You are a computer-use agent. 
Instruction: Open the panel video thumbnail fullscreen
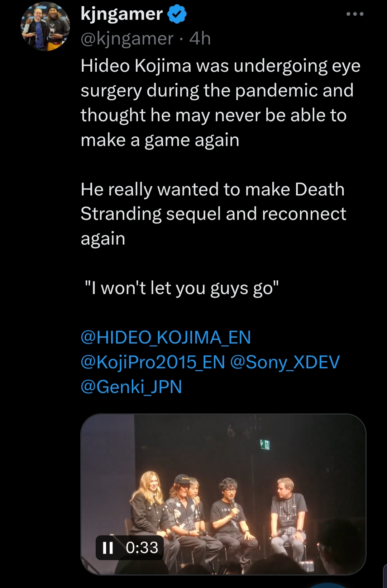point(223,494)
